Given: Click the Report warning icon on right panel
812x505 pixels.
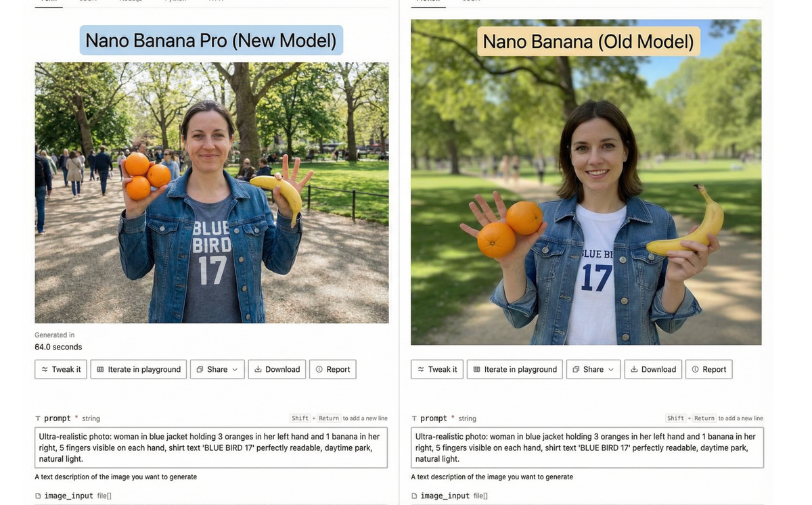Looking at the screenshot, I should pos(696,369).
